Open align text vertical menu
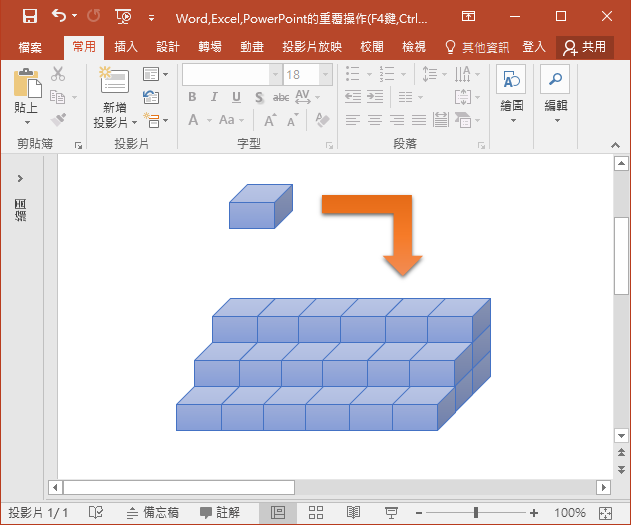 click(x=467, y=97)
